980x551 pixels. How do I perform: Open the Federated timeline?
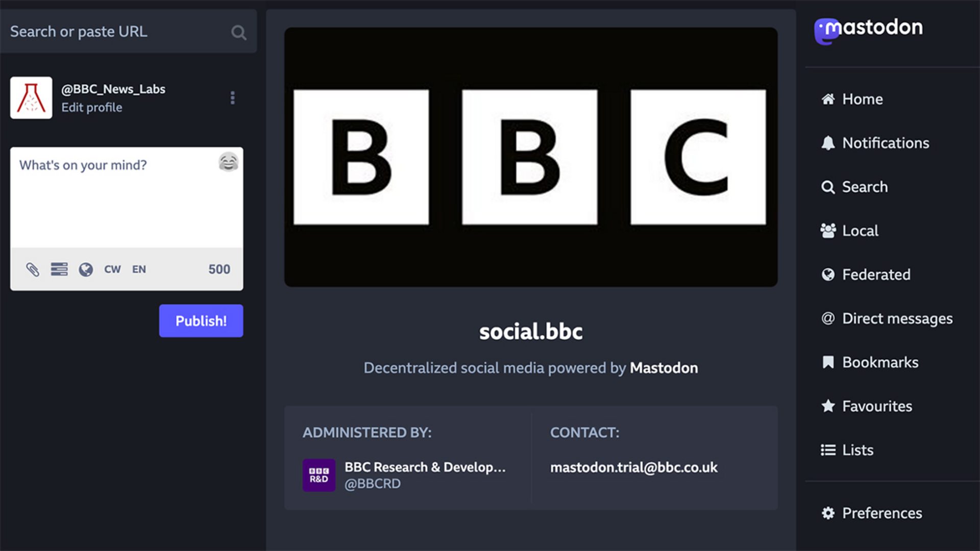tap(876, 274)
